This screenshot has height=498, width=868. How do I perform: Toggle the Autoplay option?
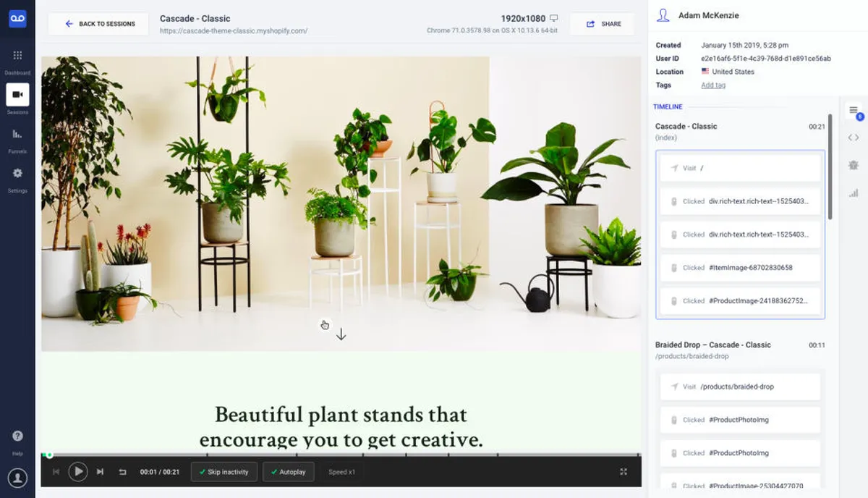click(289, 472)
